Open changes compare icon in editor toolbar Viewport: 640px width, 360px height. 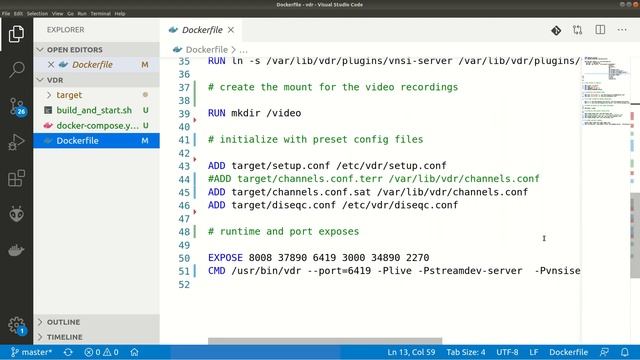(x=577, y=30)
